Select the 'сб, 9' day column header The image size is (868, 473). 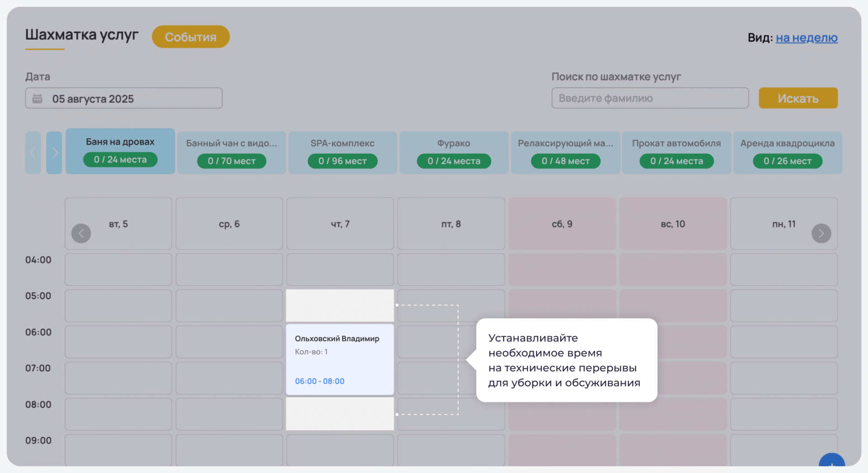click(x=562, y=224)
